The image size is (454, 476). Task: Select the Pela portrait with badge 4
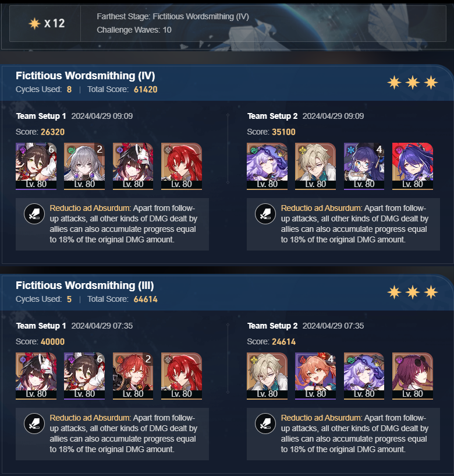364,166
